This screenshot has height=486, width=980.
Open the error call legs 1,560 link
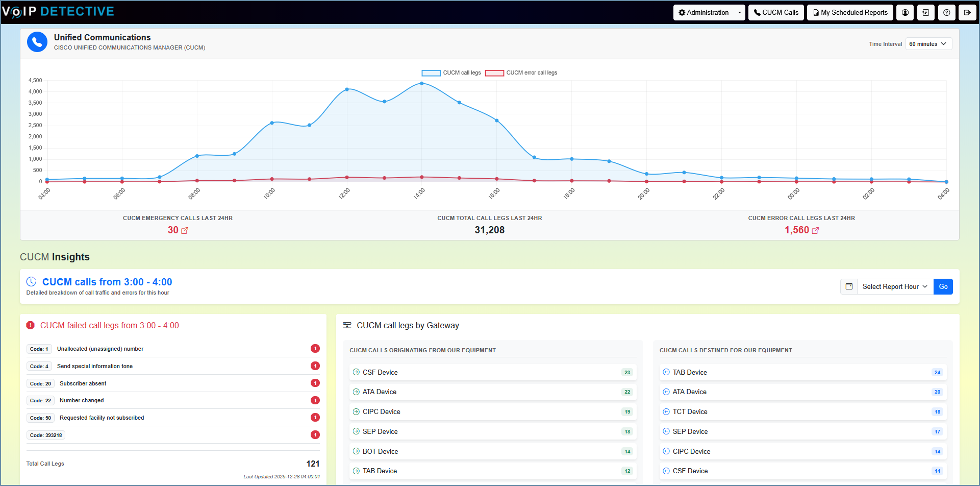point(797,230)
